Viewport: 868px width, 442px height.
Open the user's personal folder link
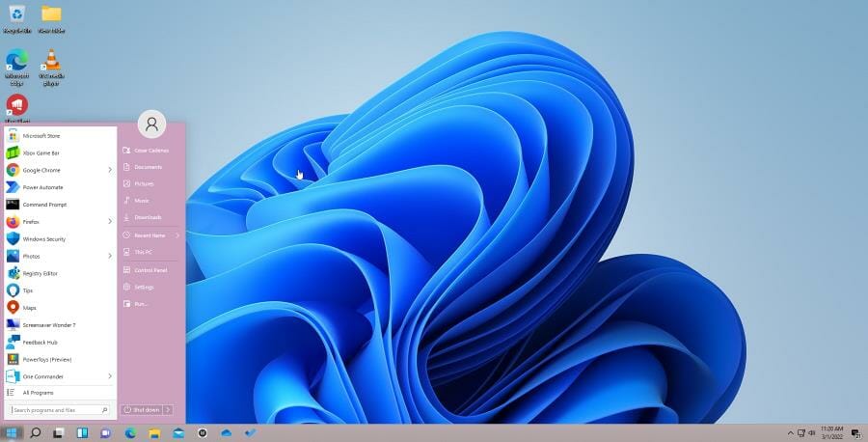[x=151, y=151]
